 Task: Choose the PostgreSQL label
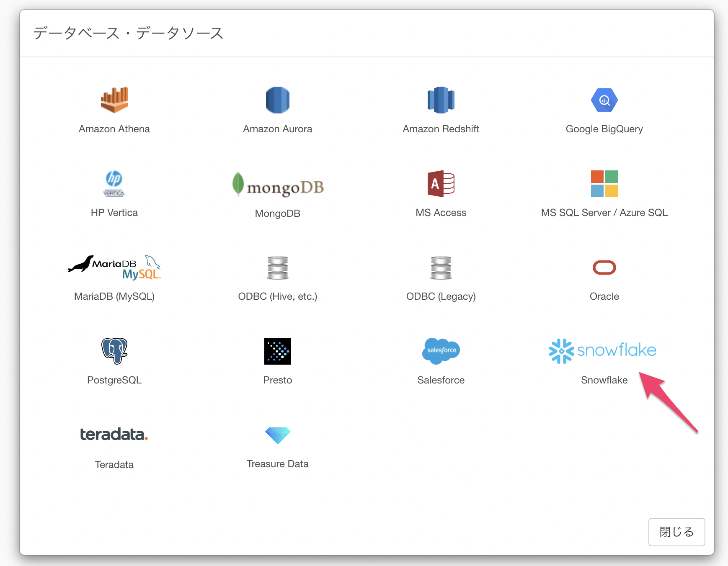(x=114, y=380)
